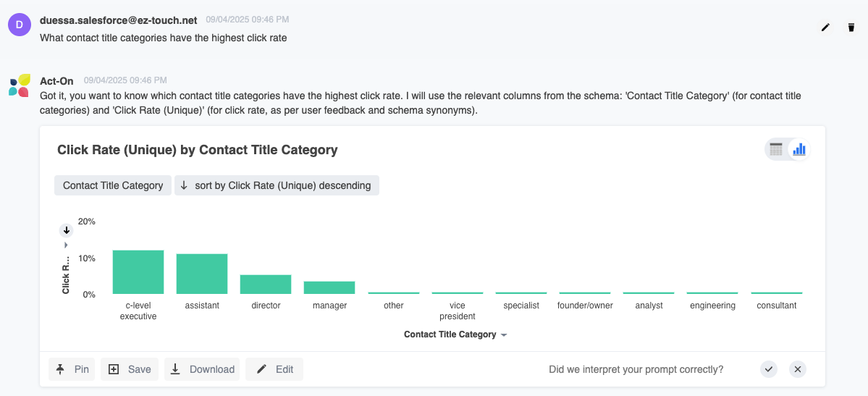Switch to bar chart view icon
Screen dimensions: 868x396
point(799,149)
